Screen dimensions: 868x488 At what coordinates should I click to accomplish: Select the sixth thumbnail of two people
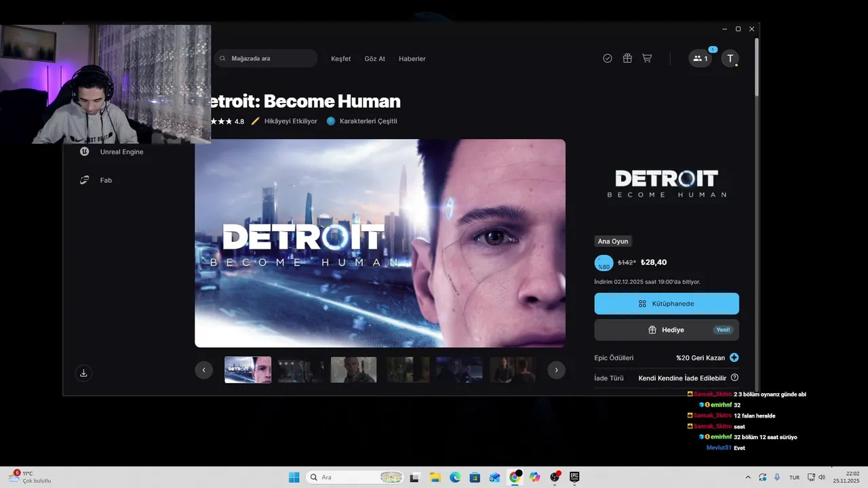[513, 370]
